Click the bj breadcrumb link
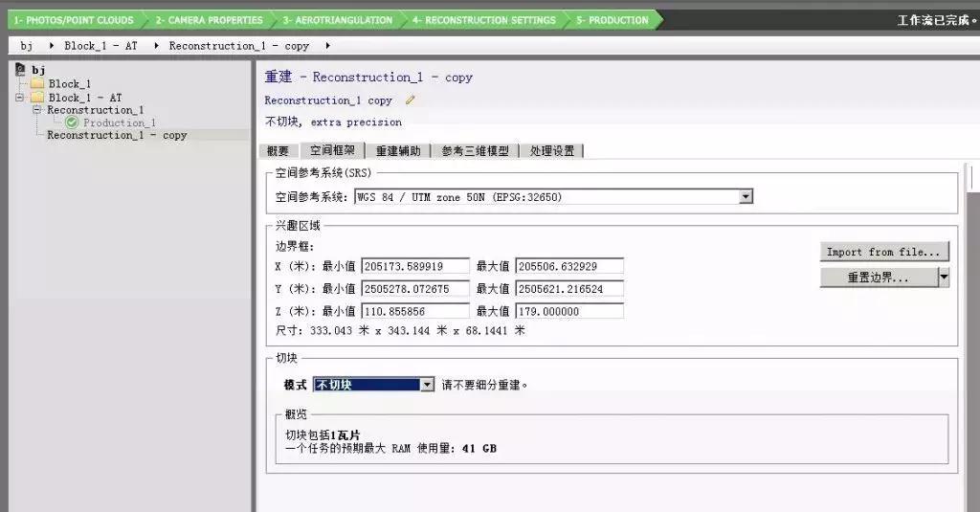 coord(26,46)
